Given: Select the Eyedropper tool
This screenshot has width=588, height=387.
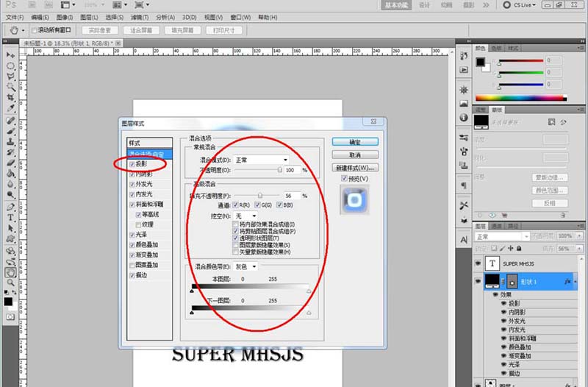Looking at the screenshot, I should pyautogui.click(x=10, y=108).
